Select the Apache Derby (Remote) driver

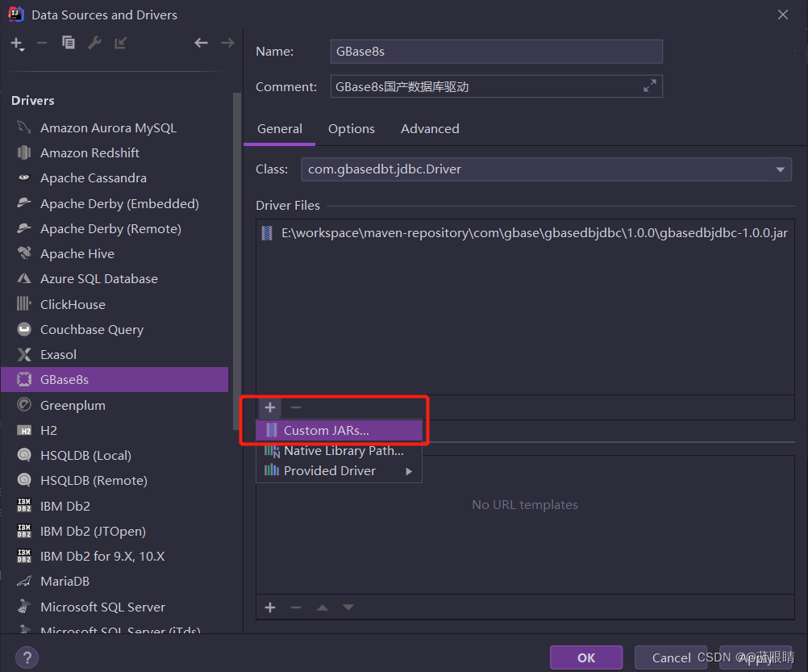(115, 229)
